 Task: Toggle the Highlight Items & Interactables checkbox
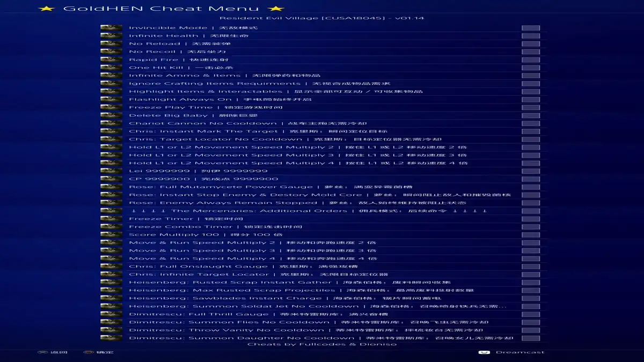tap(531, 92)
